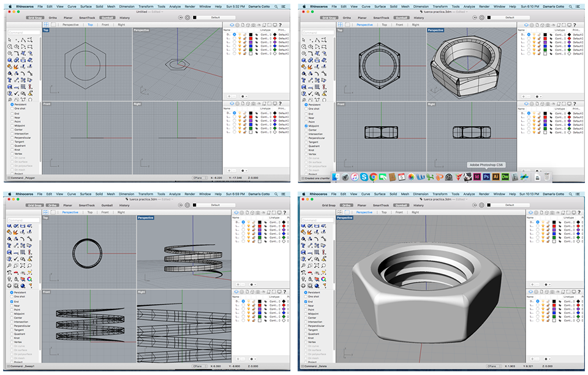Switch to Front viewport tab in spiral window
This screenshot has width=588, height=375.
coord(105,212)
